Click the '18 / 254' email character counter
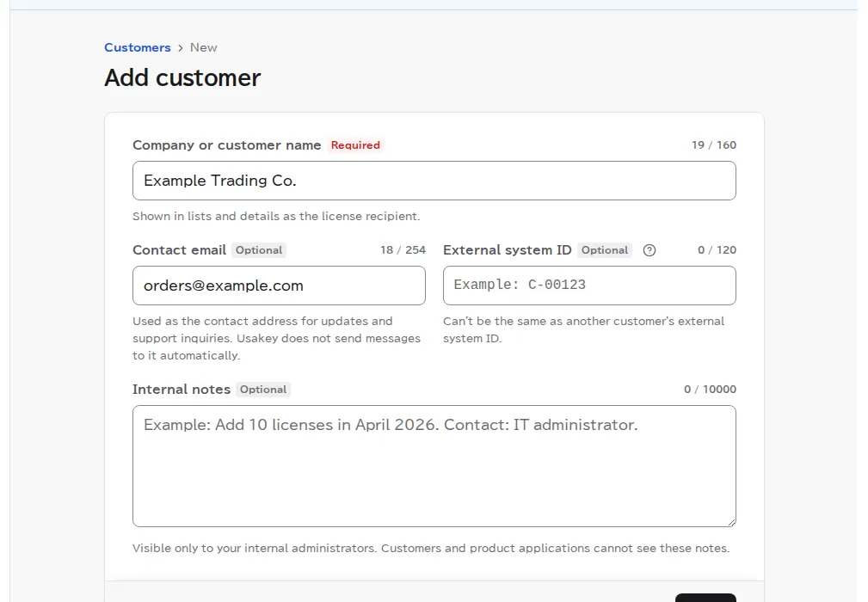Viewport: 868px width, 602px height. (403, 250)
